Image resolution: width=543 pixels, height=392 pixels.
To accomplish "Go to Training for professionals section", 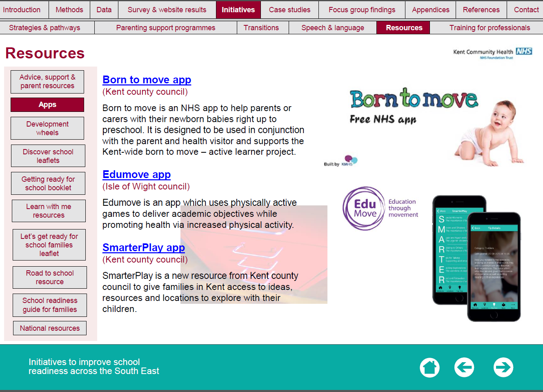I will point(490,28).
